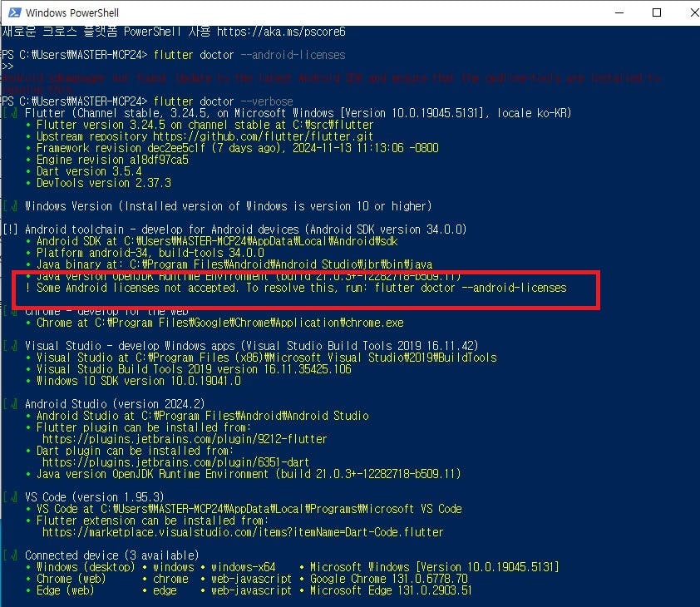Image resolution: width=700 pixels, height=607 pixels.
Task: Click 'Flutter extension can be installed from:' line
Action: pos(152,520)
